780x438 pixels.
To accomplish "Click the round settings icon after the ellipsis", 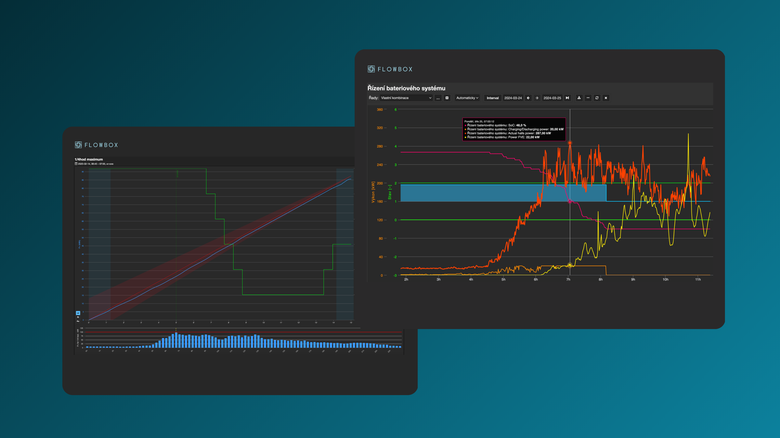I will coord(447,98).
